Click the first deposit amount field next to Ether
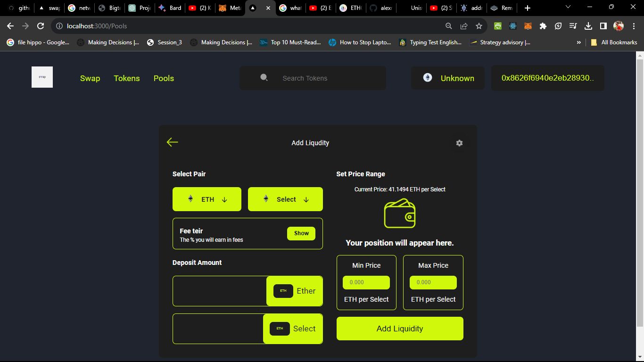This screenshot has height=362, width=644. pos(220,291)
